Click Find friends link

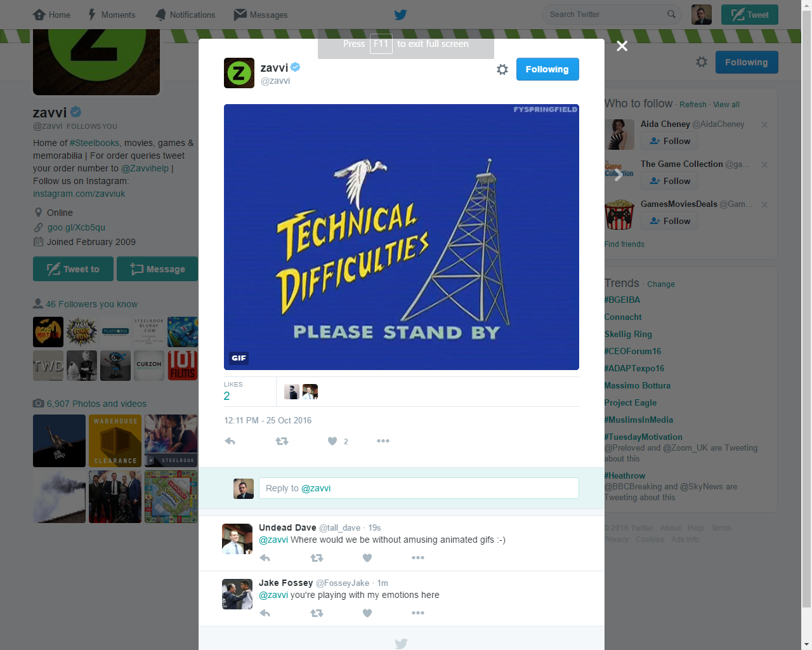pos(624,244)
